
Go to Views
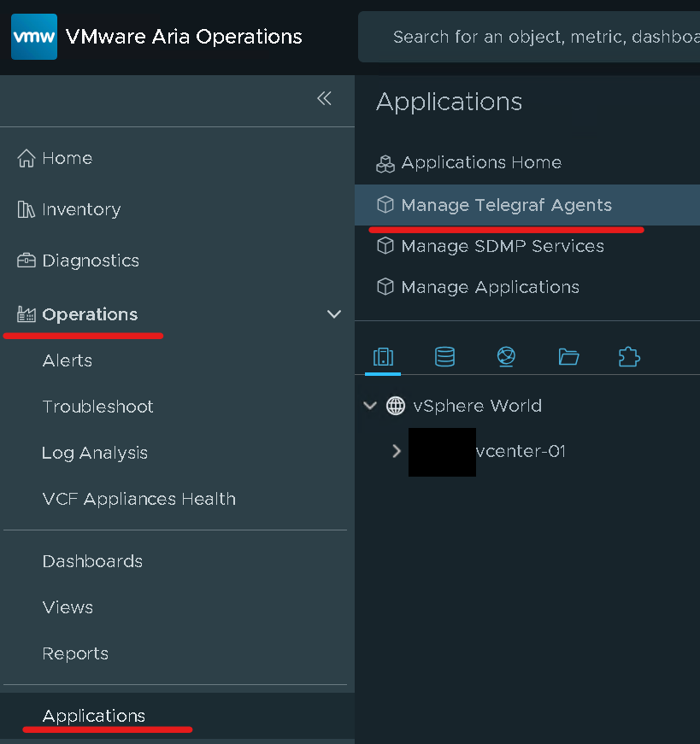click(68, 607)
